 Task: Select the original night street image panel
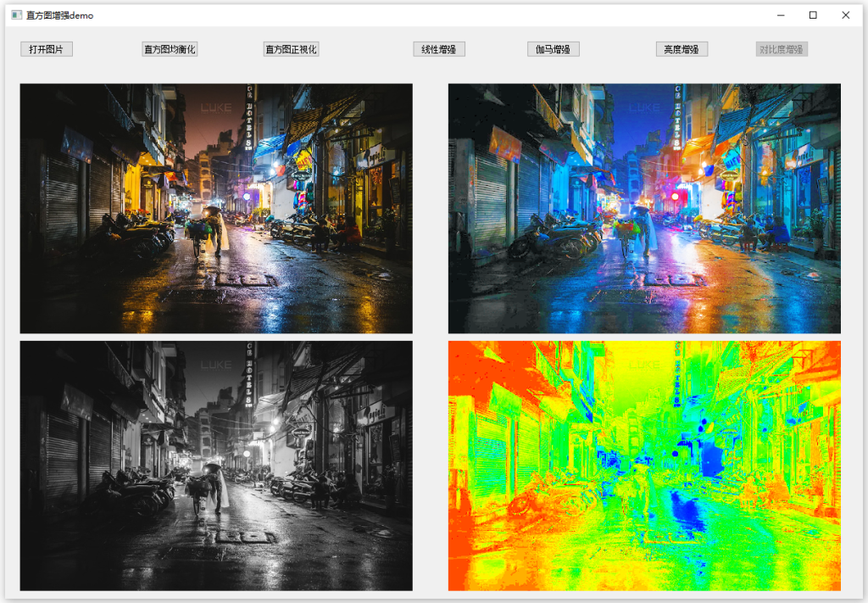[216, 208]
